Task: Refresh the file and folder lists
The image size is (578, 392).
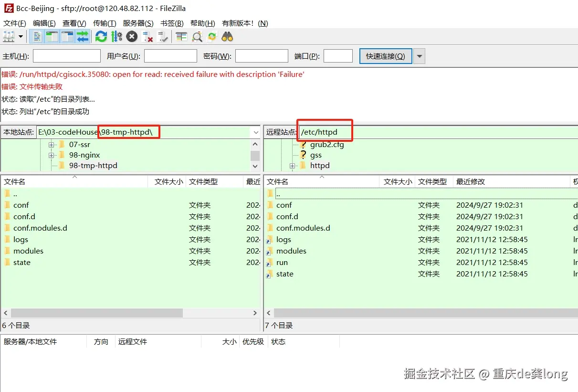Action: click(x=101, y=36)
